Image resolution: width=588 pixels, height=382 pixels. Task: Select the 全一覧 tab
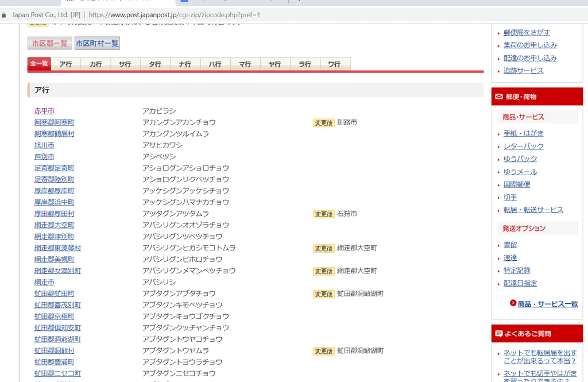pyautogui.click(x=39, y=64)
